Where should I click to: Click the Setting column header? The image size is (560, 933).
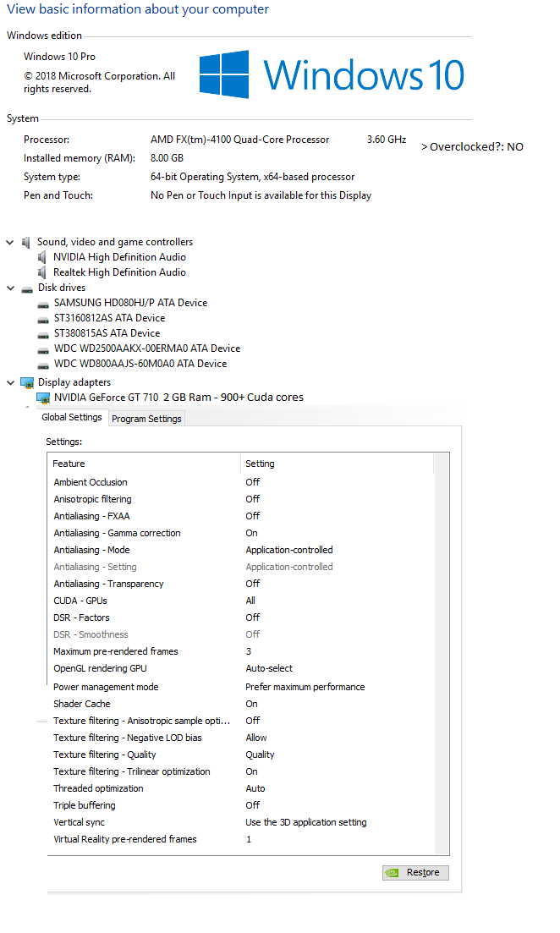(x=337, y=464)
